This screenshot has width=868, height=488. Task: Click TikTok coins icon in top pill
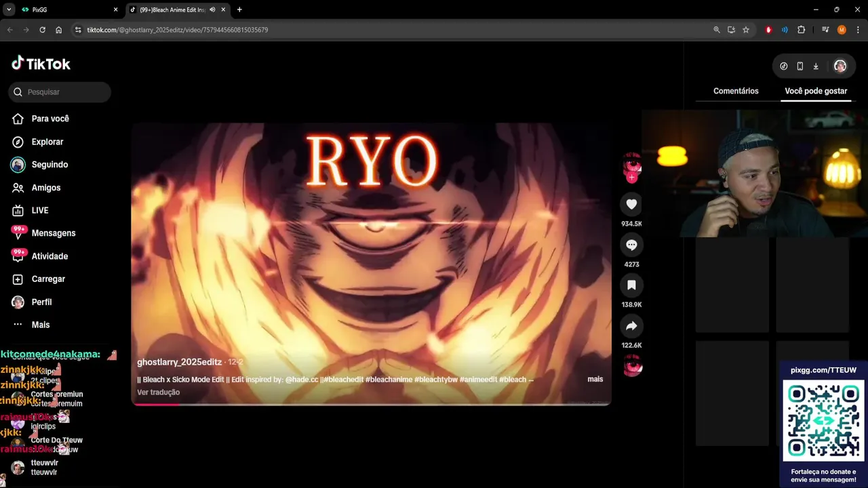784,66
